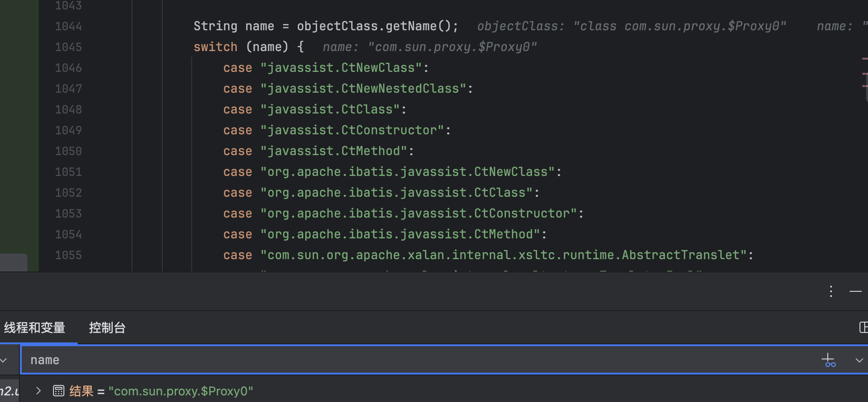The height and width of the screenshot is (402, 868).
Task: Click the calculator icon beside 结果
Action: pyautogui.click(x=59, y=391)
